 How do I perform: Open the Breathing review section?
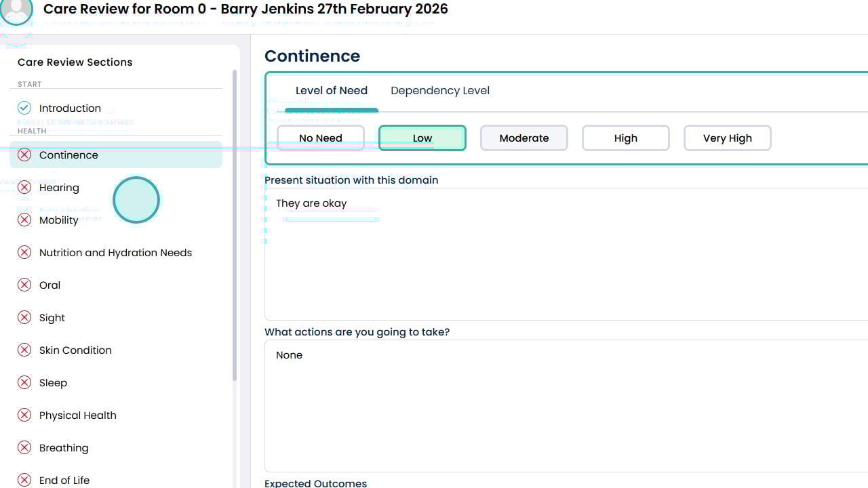click(x=64, y=448)
